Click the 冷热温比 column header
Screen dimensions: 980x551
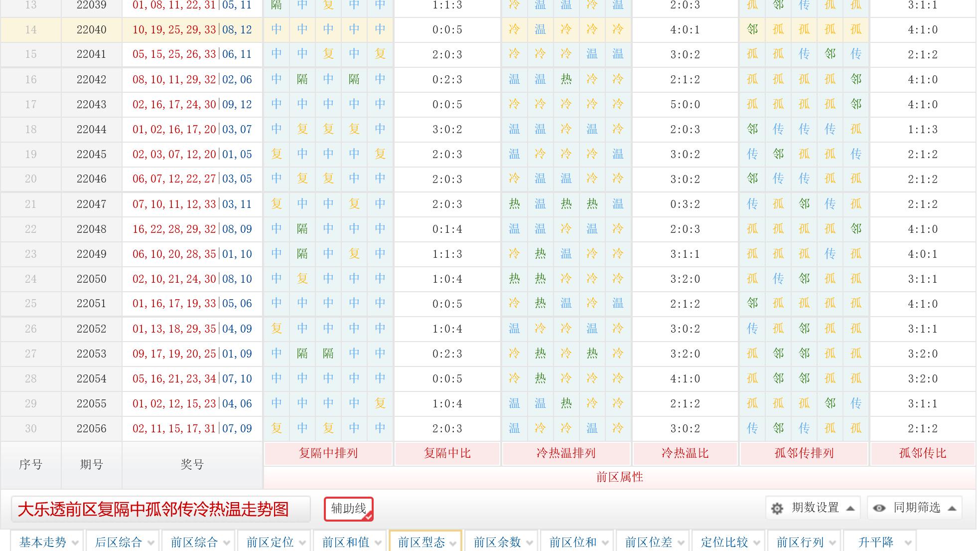[x=685, y=453]
